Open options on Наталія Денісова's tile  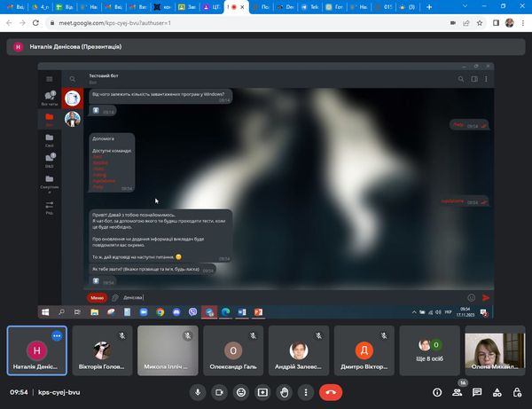(x=57, y=336)
